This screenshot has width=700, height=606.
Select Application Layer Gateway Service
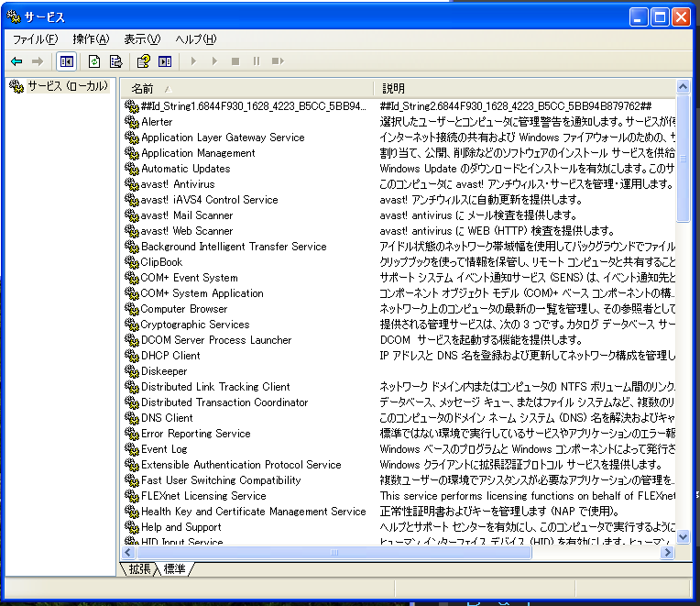click(223, 138)
